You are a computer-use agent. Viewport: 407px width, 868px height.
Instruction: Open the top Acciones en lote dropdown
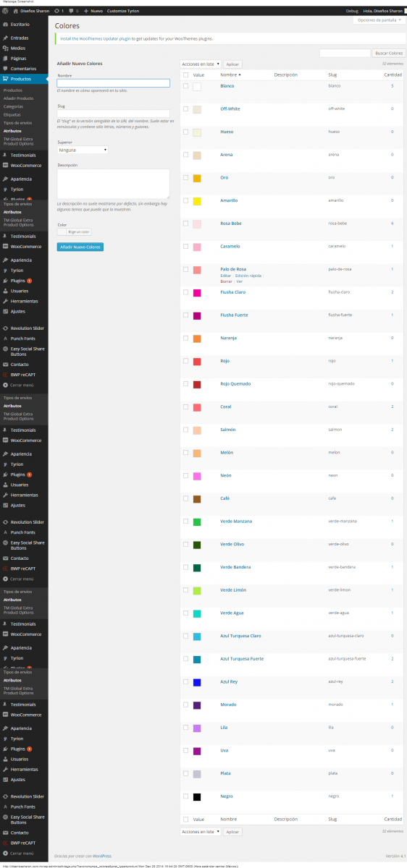(201, 64)
